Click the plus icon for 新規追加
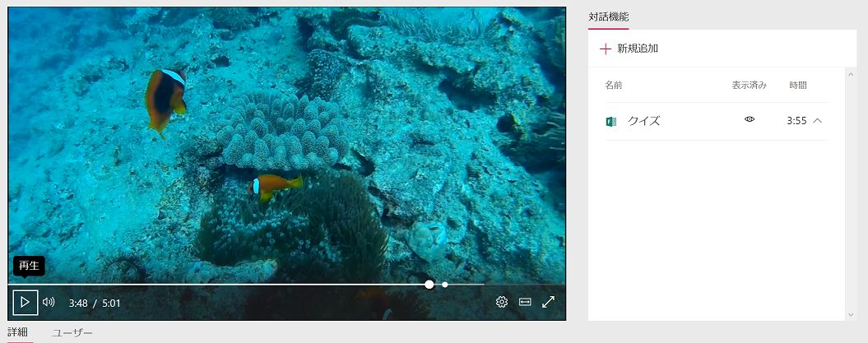Viewport: 868px width, 343px height. coord(605,49)
